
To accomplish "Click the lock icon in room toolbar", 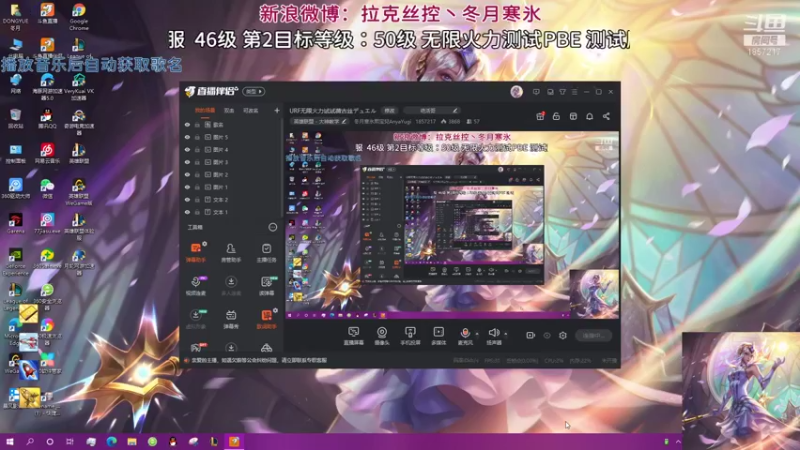I will pyautogui.click(x=556, y=116).
